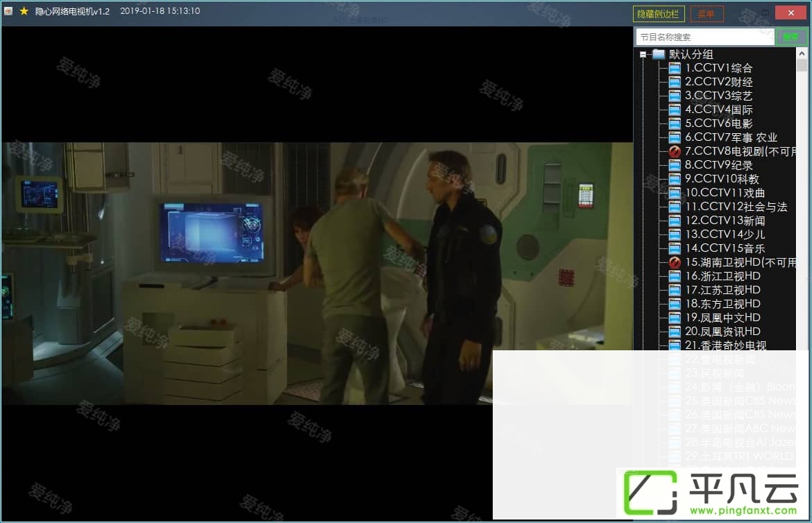Open the 菜单 menu button
The height and width of the screenshot is (523, 812).
[x=707, y=14]
